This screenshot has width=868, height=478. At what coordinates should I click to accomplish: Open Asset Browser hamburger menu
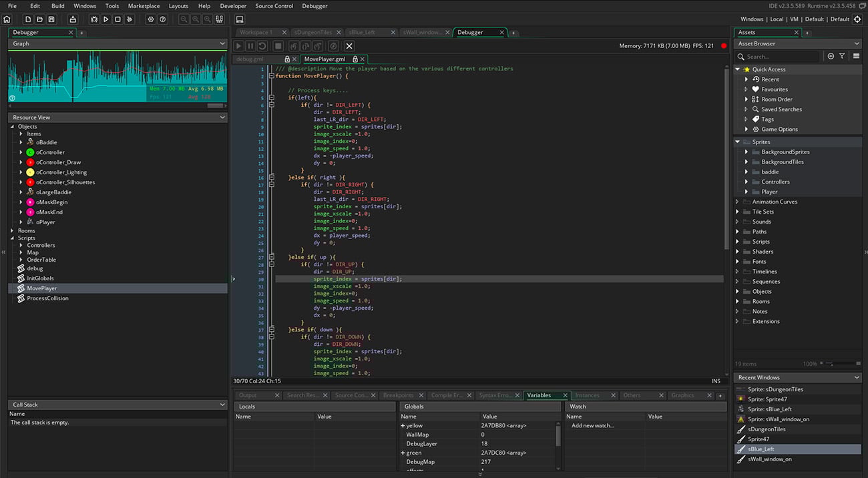856,57
